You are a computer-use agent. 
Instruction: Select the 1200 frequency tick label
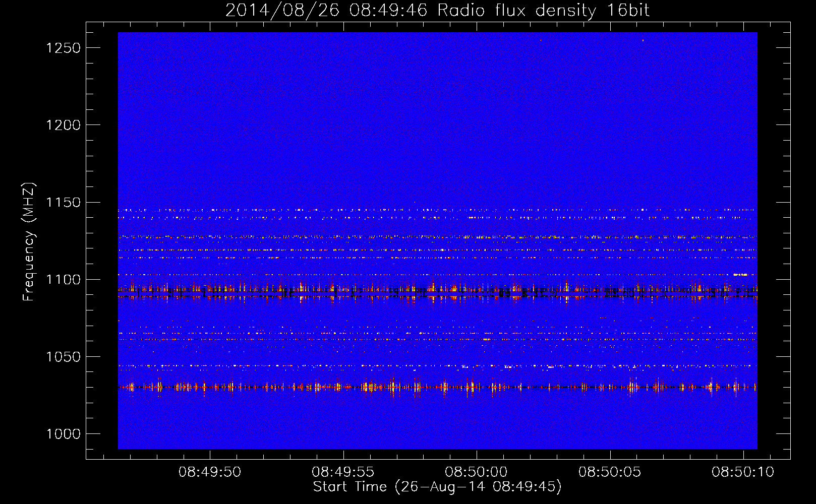[63, 125]
